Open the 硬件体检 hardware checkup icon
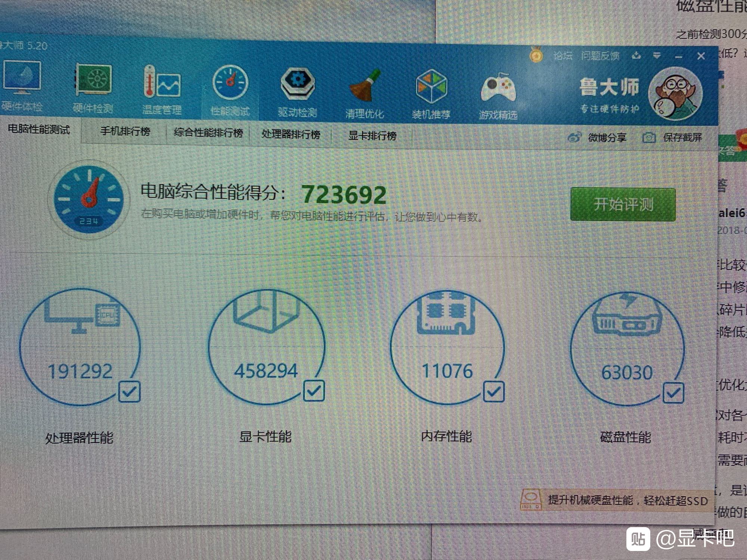Screen dimensions: 747x560 22,78
